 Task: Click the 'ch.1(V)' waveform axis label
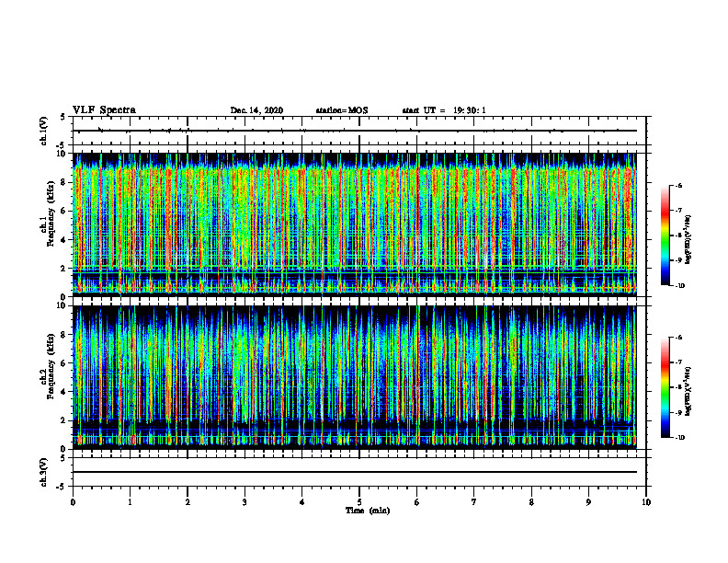[43, 131]
